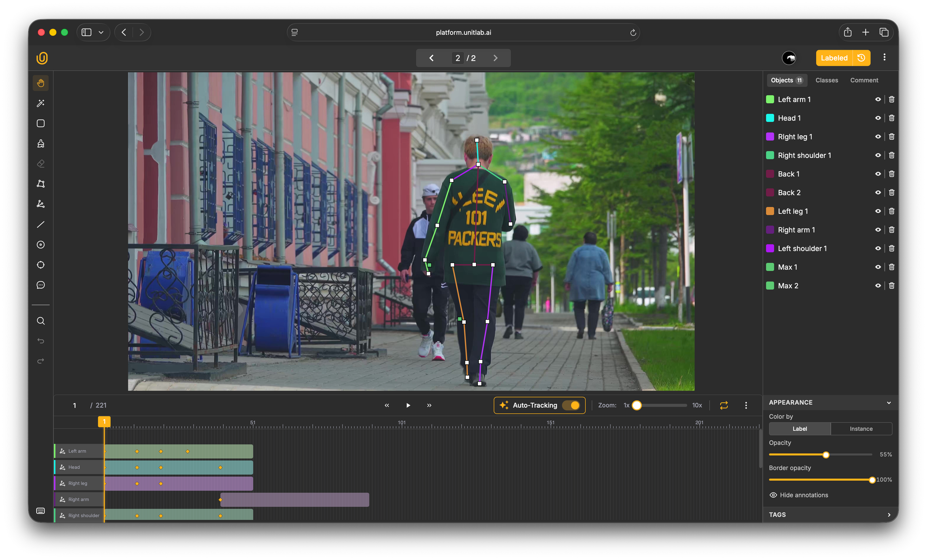Select the polygon annotation tool

(41, 184)
